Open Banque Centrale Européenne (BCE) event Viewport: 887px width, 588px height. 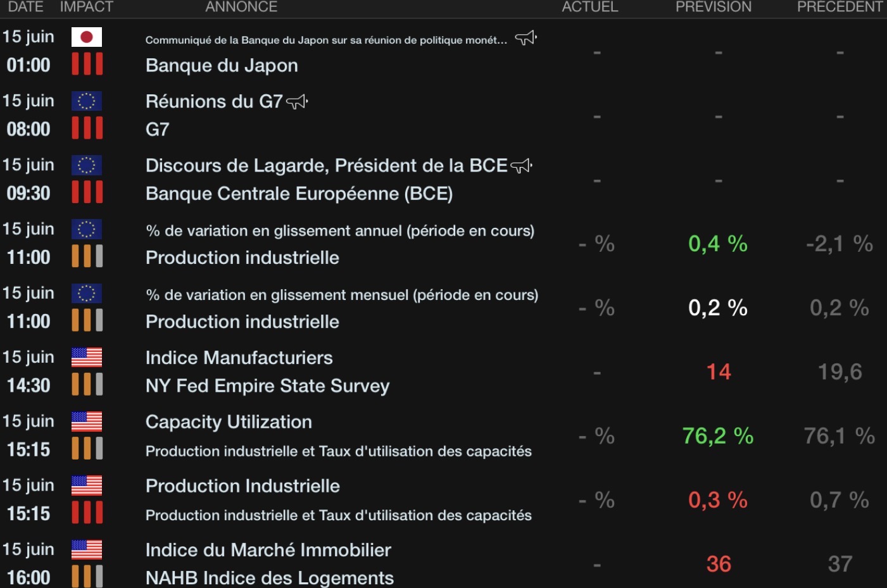[x=299, y=194]
